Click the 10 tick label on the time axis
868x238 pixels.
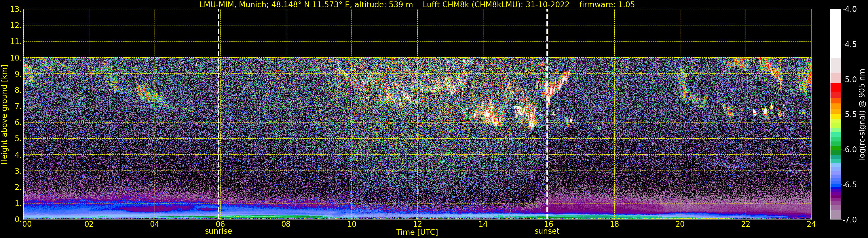pyautogui.click(x=352, y=224)
